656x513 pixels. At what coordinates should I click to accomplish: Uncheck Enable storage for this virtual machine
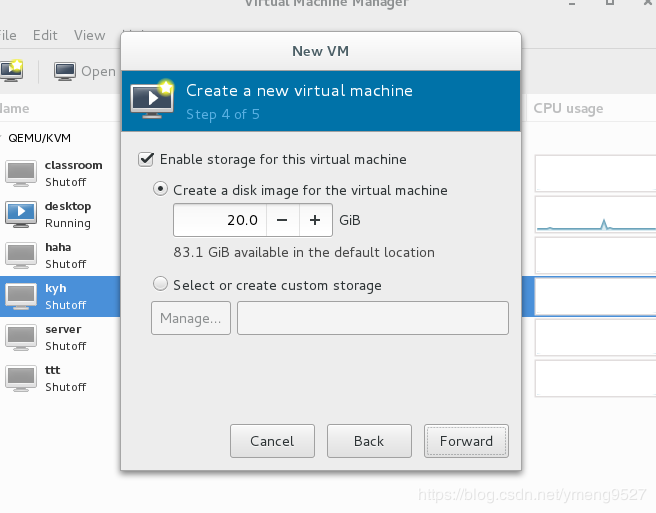(147, 159)
